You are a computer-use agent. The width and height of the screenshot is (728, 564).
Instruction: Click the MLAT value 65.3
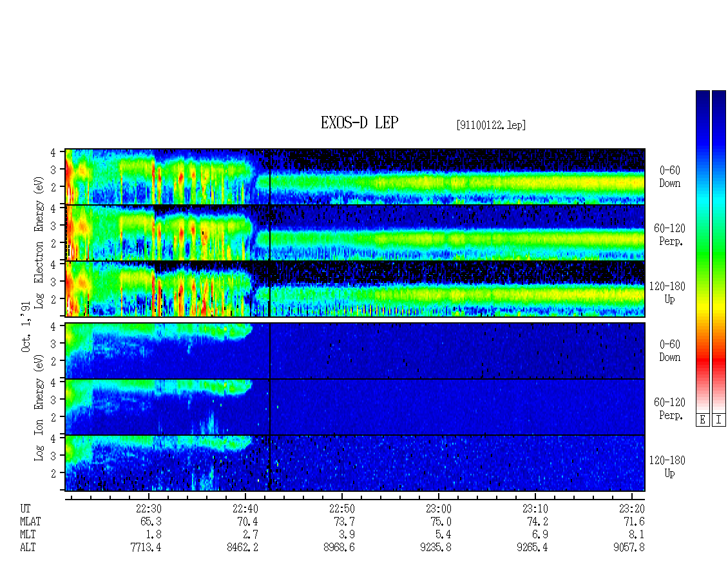click(151, 521)
